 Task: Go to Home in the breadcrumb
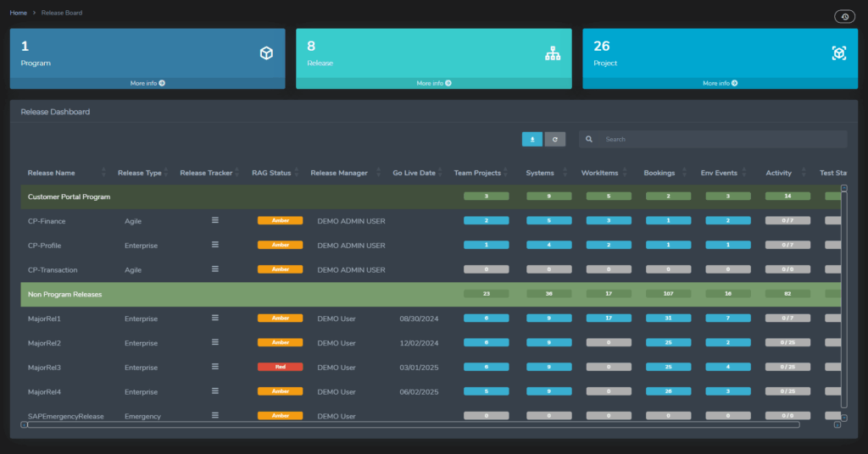[18, 13]
